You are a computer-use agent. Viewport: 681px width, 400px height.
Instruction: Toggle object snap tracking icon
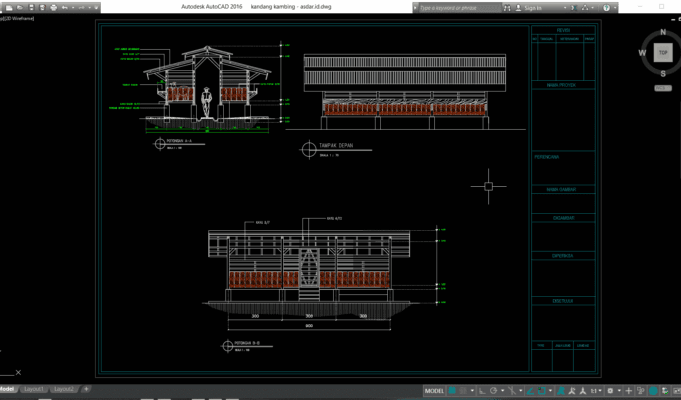530,391
